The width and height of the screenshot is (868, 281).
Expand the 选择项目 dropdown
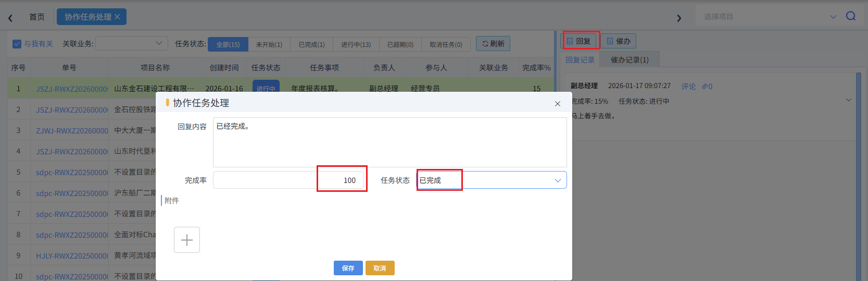pyautogui.click(x=833, y=17)
